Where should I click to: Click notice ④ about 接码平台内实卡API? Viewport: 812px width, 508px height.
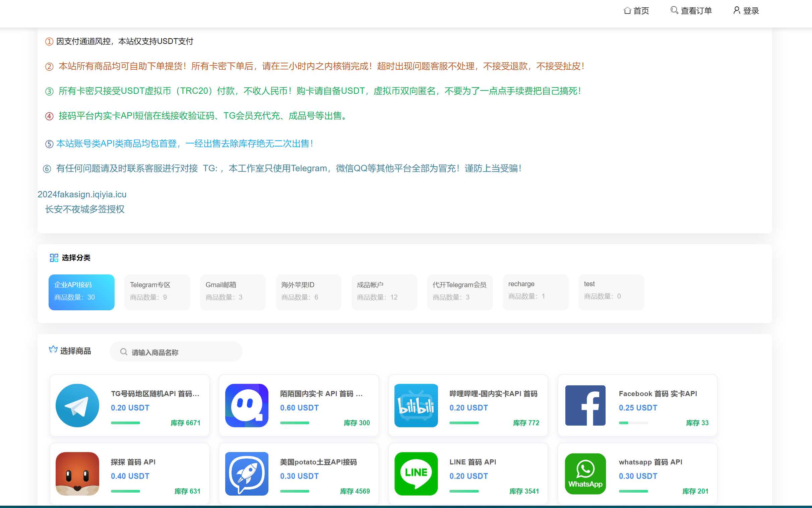pos(196,116)
